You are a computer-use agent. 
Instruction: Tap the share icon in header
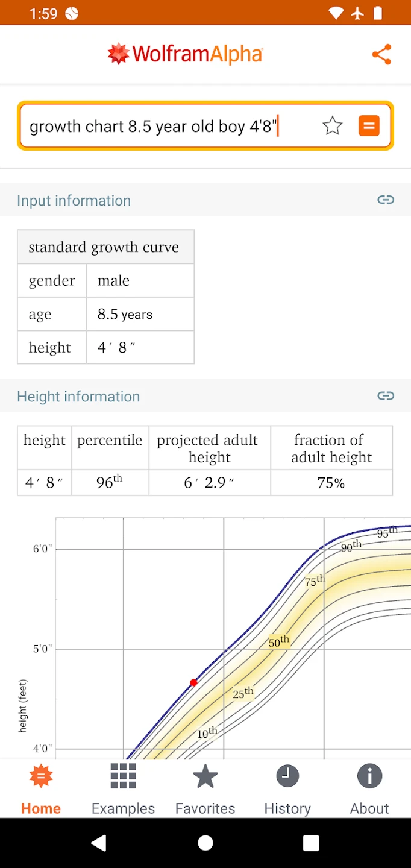(x=381, y=54)
